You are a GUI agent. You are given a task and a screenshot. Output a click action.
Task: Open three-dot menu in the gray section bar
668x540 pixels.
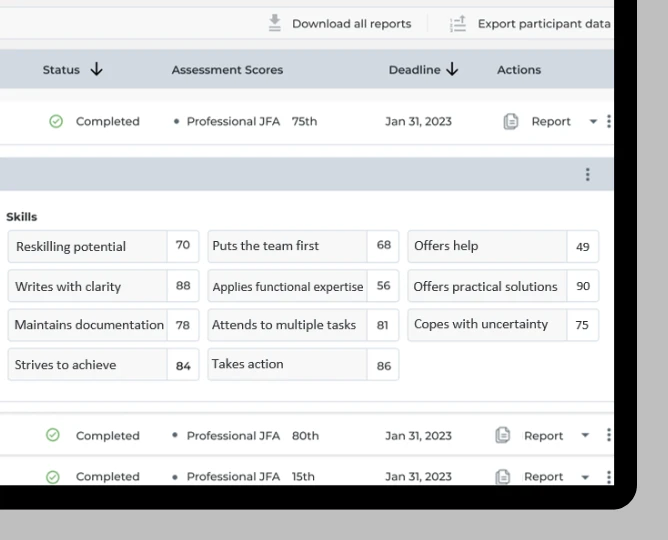click(x=587, y=174)
